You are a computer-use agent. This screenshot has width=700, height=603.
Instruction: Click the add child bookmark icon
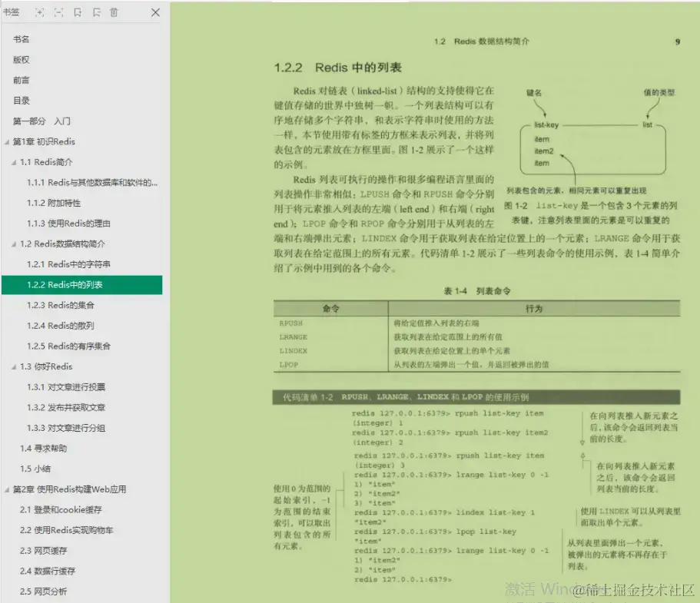96,12
